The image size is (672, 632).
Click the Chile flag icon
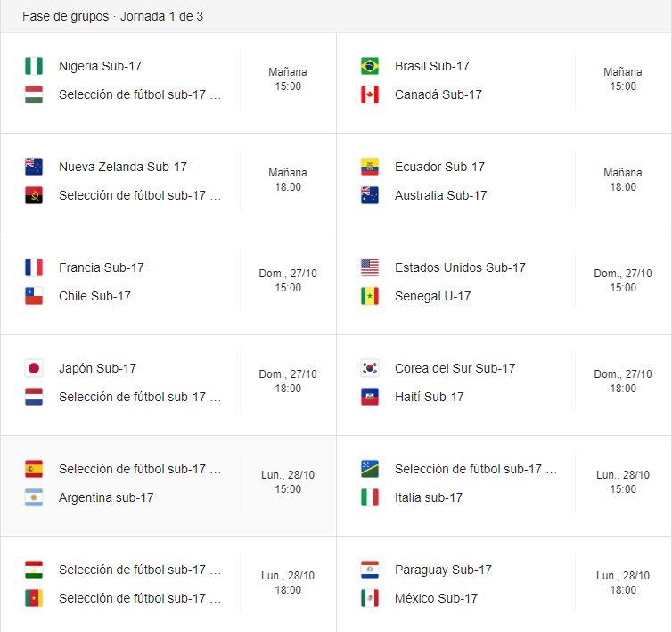[34, 296]
